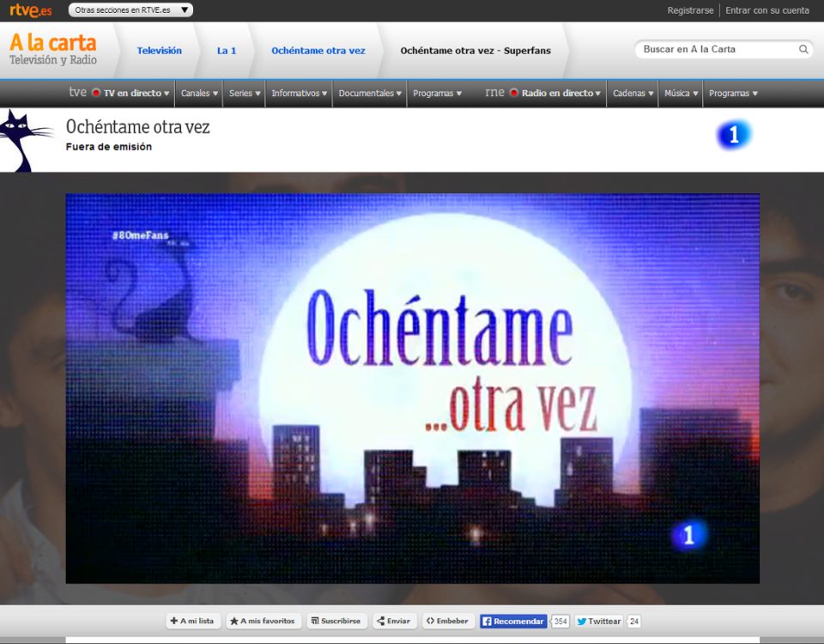824x644 pixels.
Task: Open the Embeber embed code option
Action: pos(448,621)
